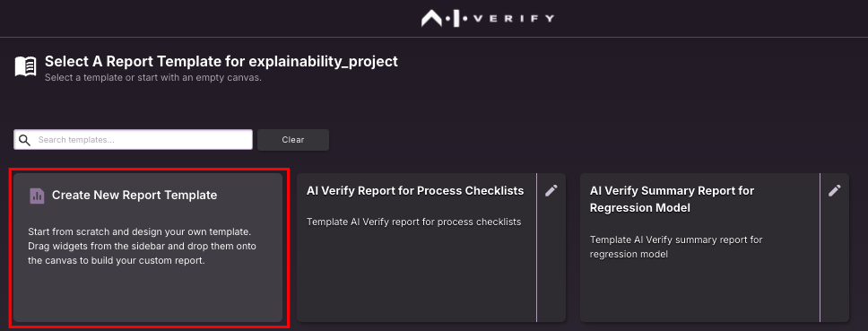868x331 pixels.
Task: Click the chart icon on Create New Report Template
Action: (x=37, y=196)
